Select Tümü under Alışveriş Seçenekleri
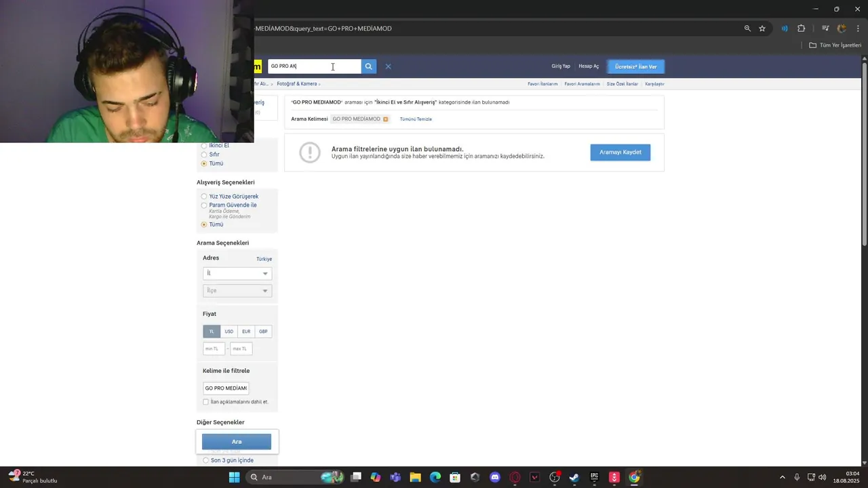Viewport: 868px width, 488px height. click(204, 224)
